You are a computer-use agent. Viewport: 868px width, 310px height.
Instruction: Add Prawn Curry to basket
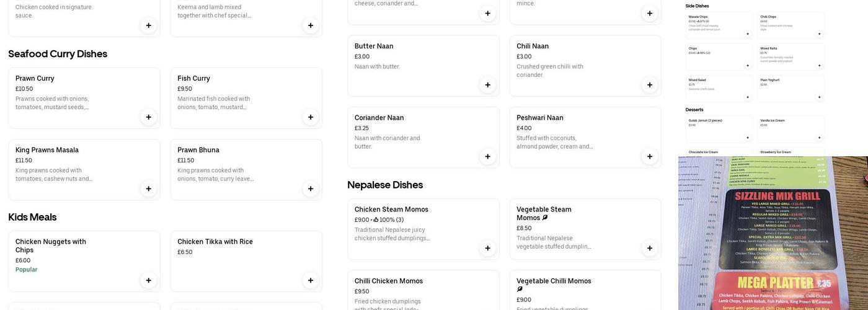click(148, 117)
